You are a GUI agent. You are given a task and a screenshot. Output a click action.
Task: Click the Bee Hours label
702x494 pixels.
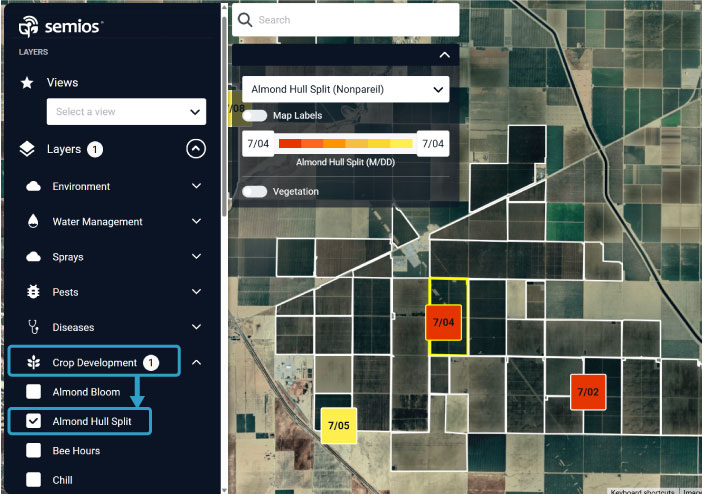(76, 451)
